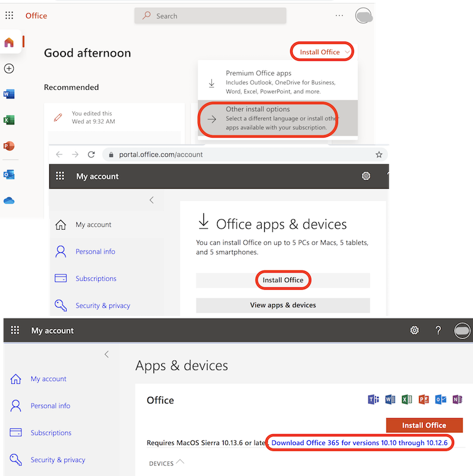Viewport: 473px width, 476px height.
Task: Open settings gear in bottom My account bar
Action: 415,330
